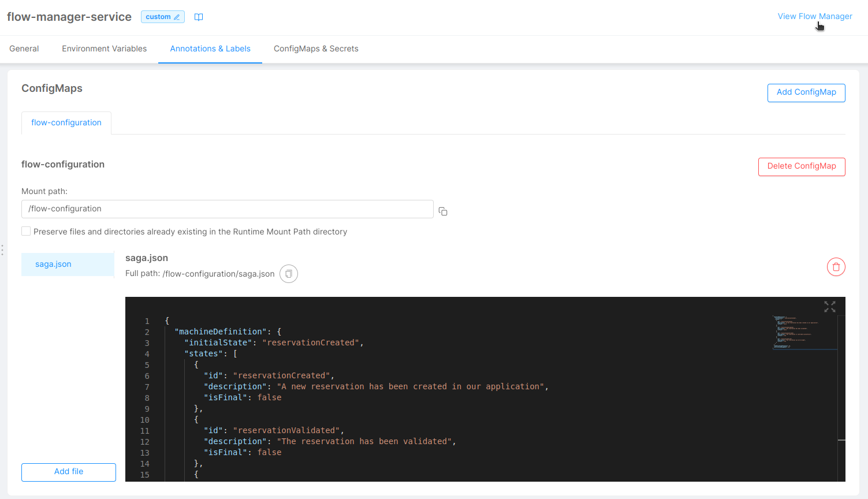Click the code minimap in the editor

804,332
